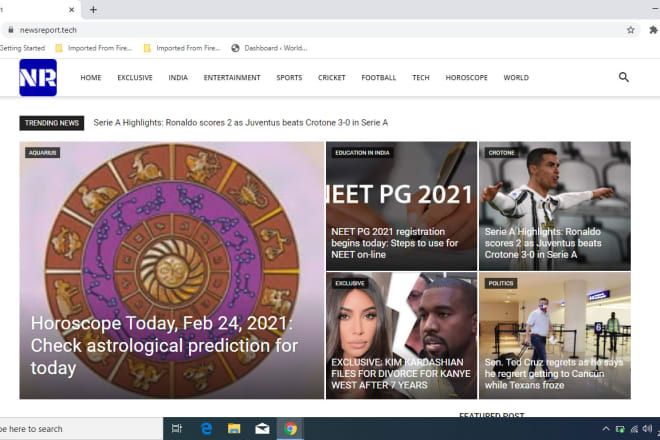
Task: Open the WORLD section
Action: click(516, 77)
